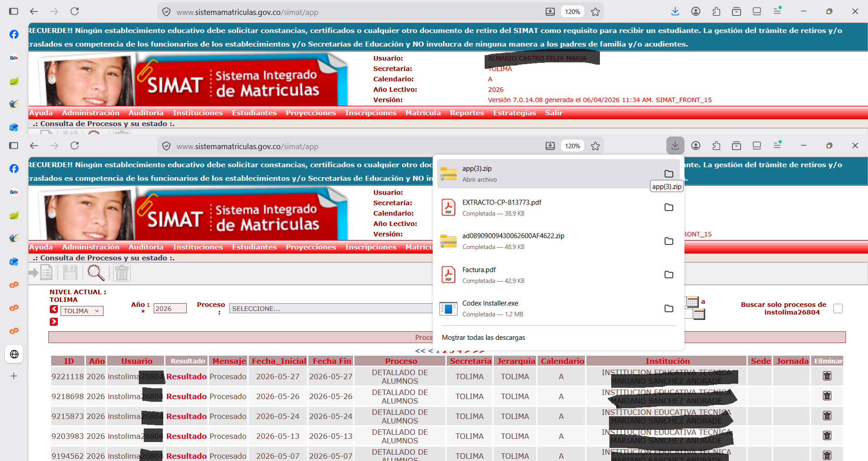868x461 pixels.
Task: Open the calendar picker next to letter a
Action: (x=693, y=301)
